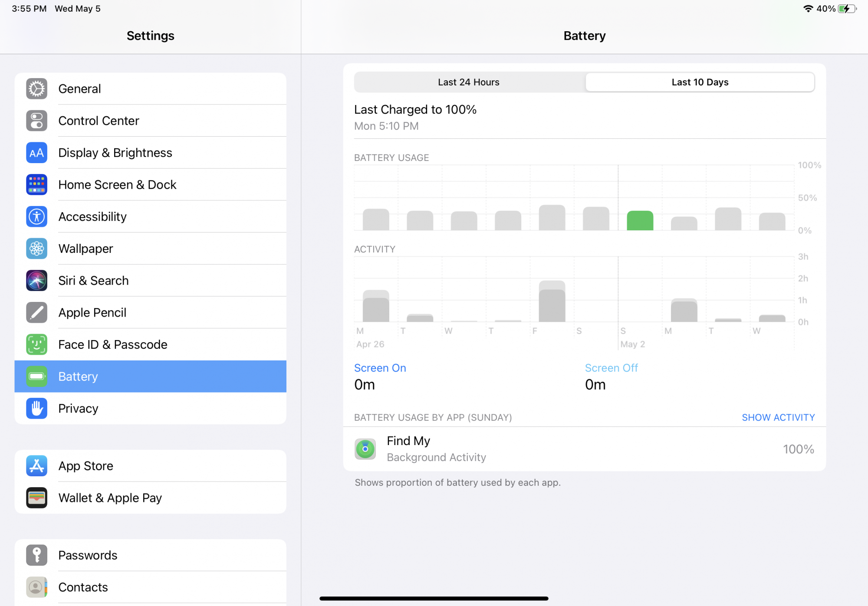Image resolution: width=868 pixels, height=606 pixels.
Task: Tap the battery status icon in status bar
Action: coord(847,9)
